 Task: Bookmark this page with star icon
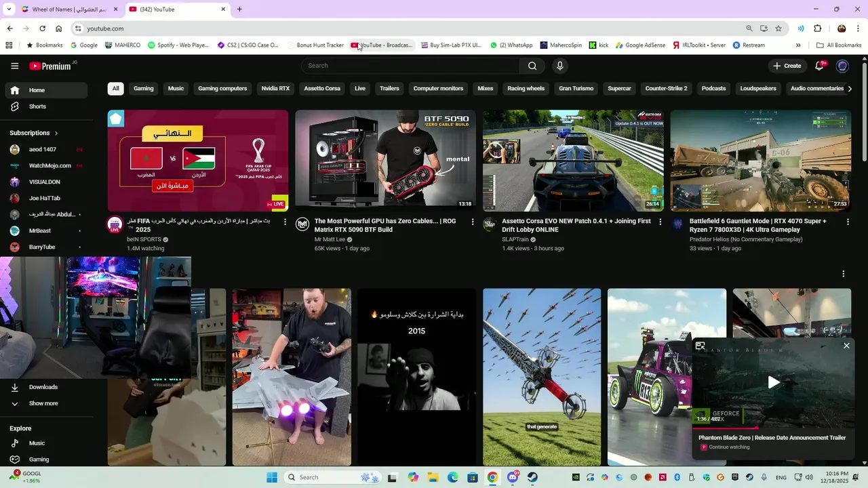coord(778,28)
